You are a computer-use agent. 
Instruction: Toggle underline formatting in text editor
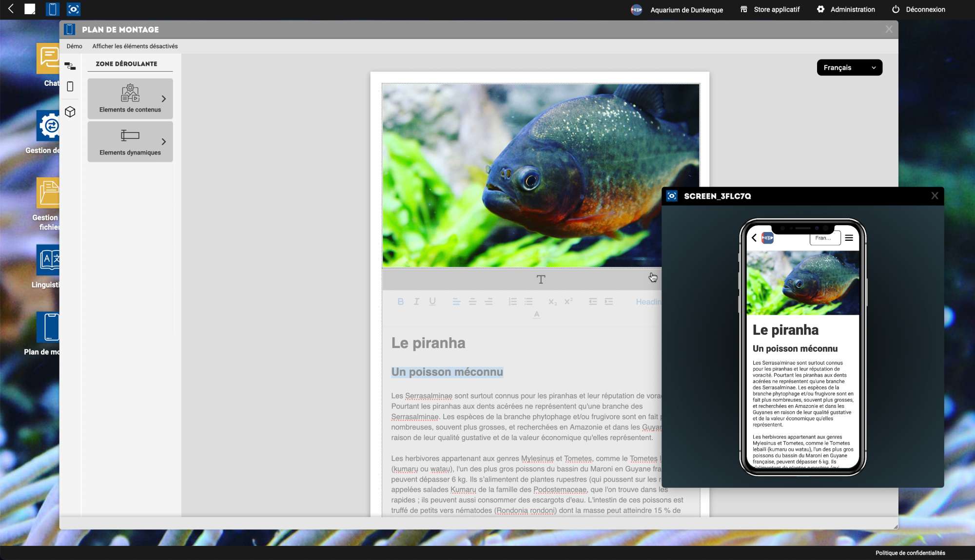point(432,302)
